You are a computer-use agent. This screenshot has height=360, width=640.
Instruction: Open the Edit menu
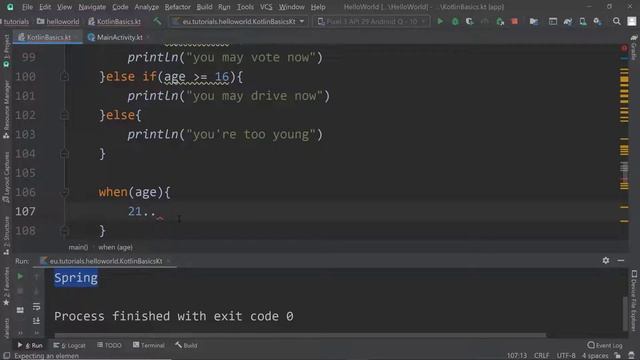[x=45, y=7]
